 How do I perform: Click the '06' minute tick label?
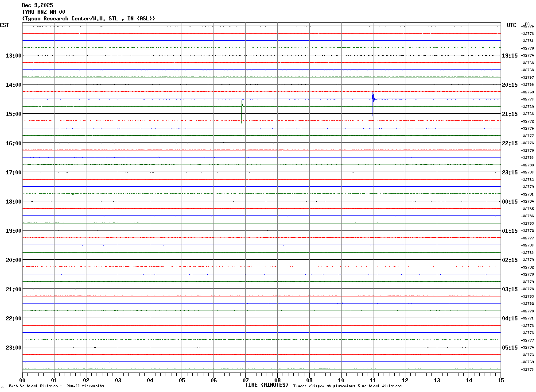pyautogui.click(x=214, y=380)
